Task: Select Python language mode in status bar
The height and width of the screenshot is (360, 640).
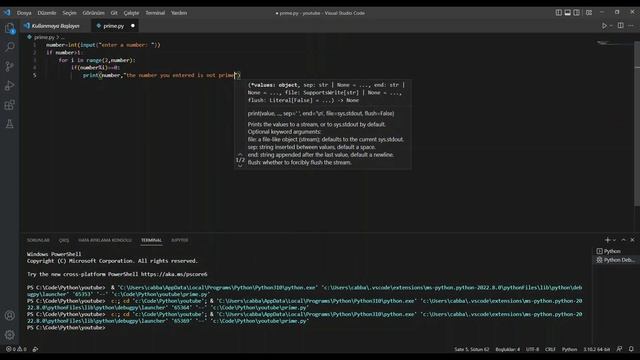Action: pyautogui.click(x=569, y=349)
